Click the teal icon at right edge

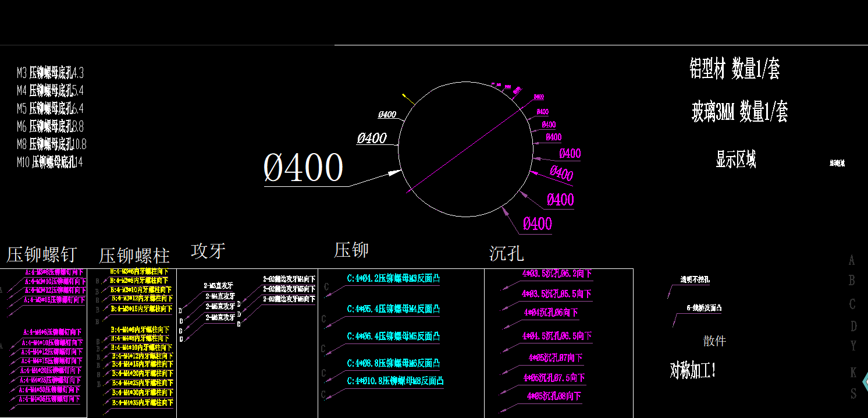tap(865, 382)
